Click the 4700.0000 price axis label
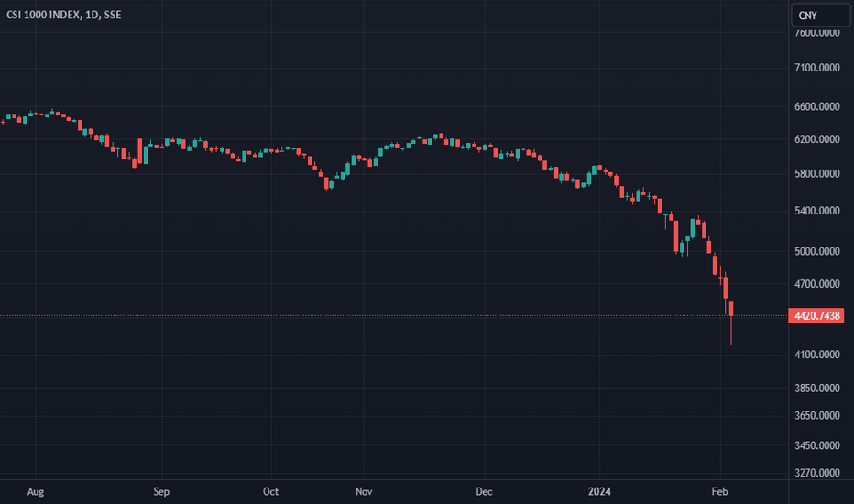854x504 pixels. pyautogui.click(x=816, y=284)
